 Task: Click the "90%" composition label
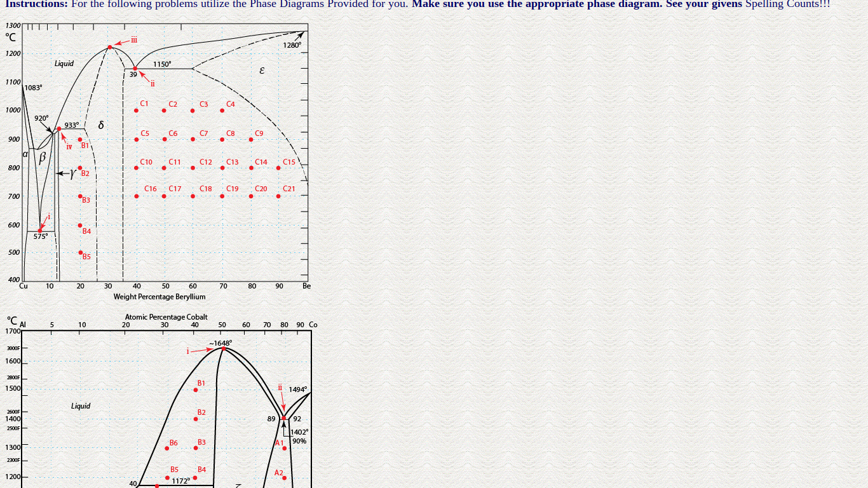pyautogui.click(x=299, y=441)
